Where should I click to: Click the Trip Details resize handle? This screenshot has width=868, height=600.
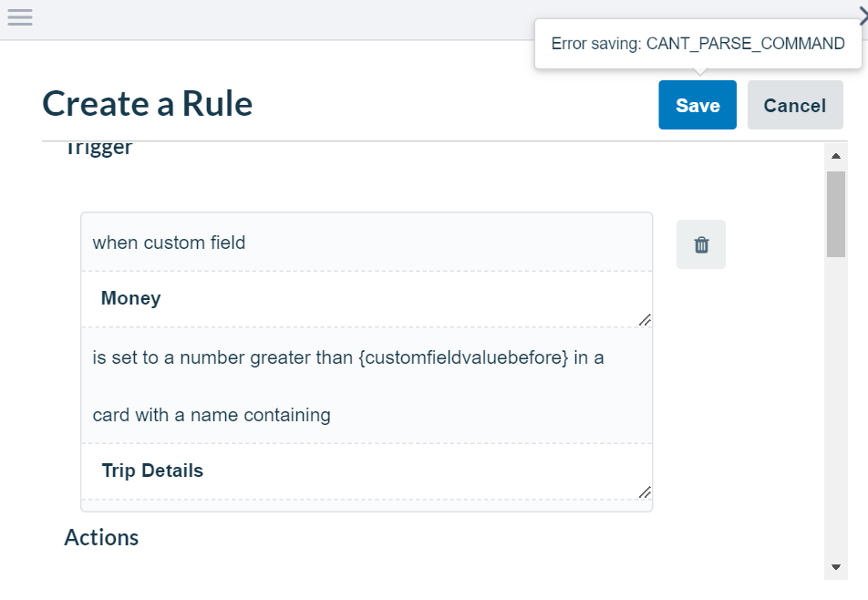[645, 492]
